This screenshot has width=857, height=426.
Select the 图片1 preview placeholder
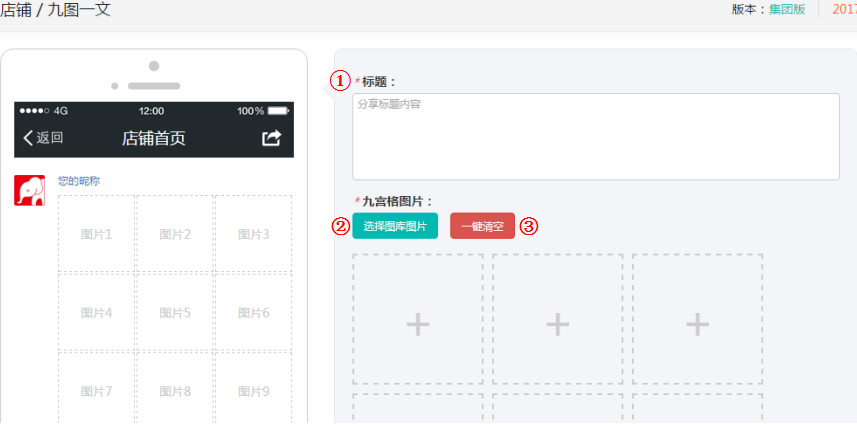[x=96, y=235]
